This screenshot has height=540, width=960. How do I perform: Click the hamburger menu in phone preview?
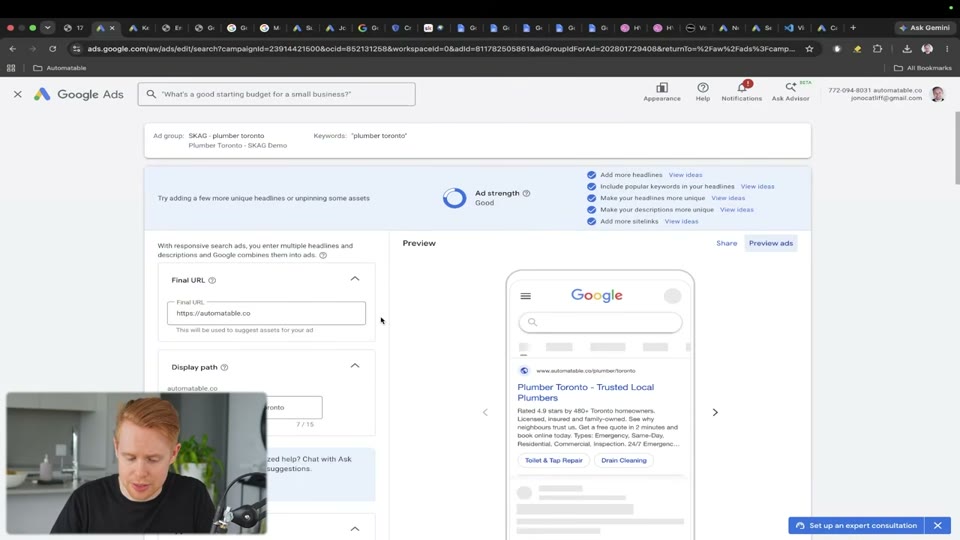[525, 296]
